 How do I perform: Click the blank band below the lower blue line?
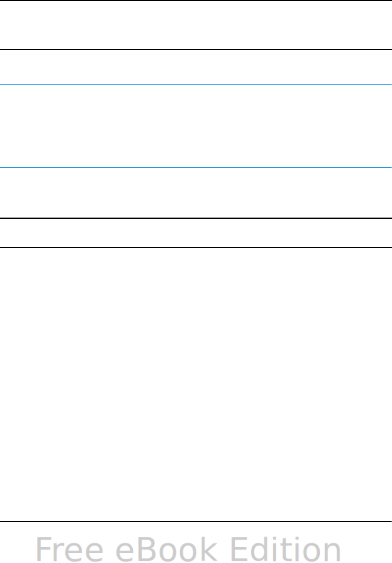click(196, 193)
